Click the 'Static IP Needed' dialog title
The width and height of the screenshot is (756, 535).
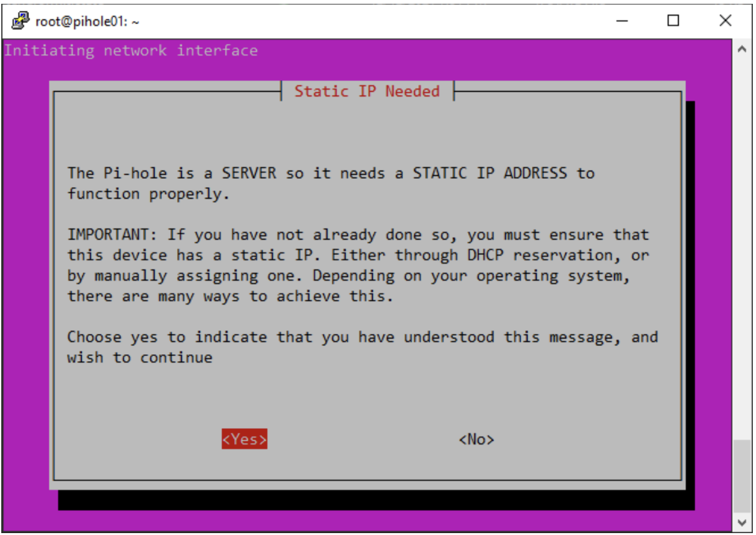(367, 91)
